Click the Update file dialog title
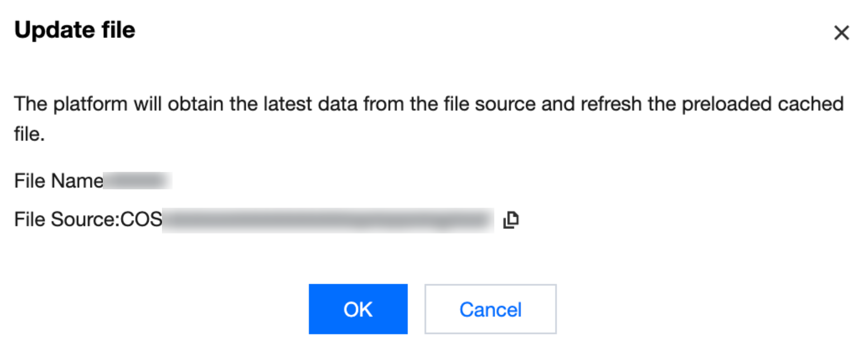Viewport: 868px width, 349px height. (74, 30)
